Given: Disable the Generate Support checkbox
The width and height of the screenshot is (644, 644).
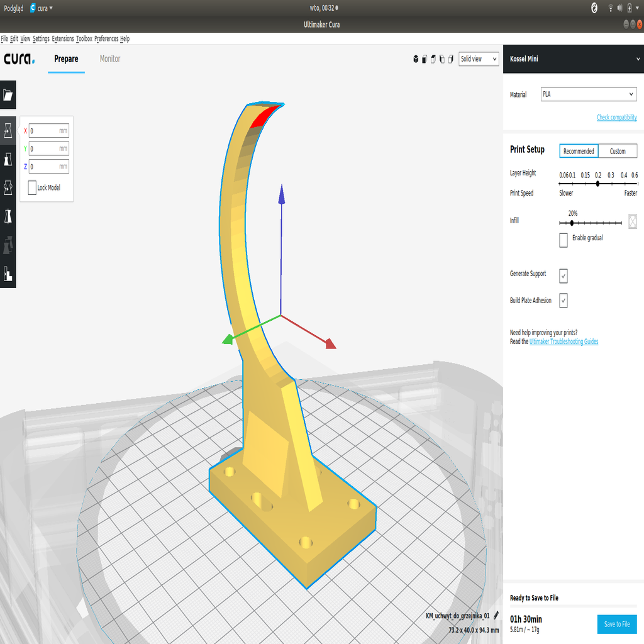Looking at the screenshot, I should pyautogui.click(x=563, y=275).
